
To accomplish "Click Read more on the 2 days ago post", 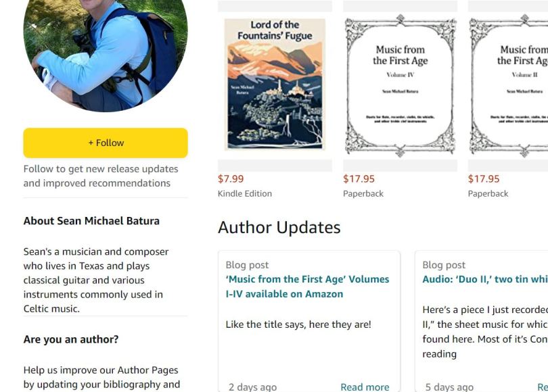I will tap(365, 387).
